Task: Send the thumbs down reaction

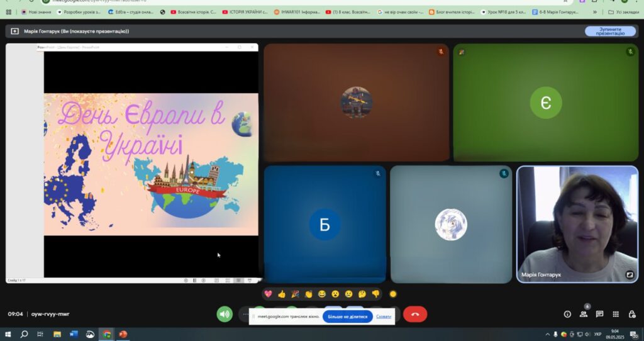Action: [375, 294]
